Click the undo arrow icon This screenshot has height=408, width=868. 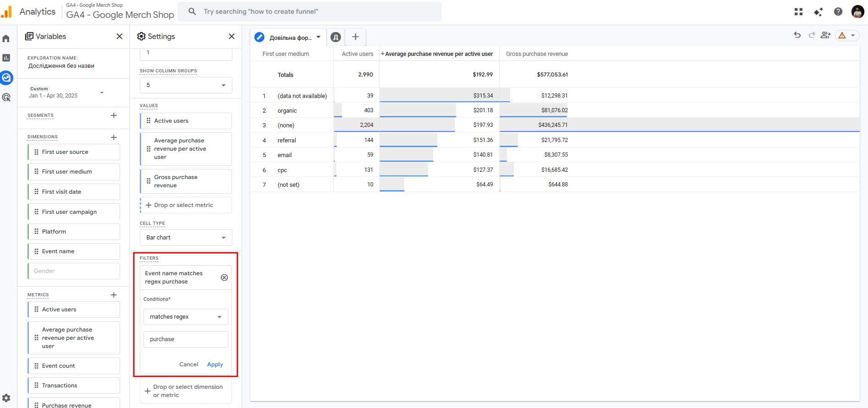tap(797, 35)
